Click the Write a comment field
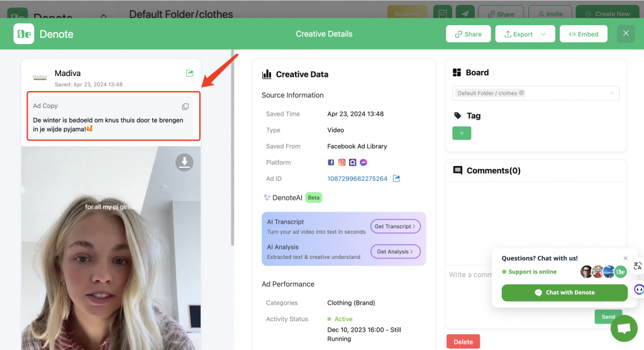 pyautogui.click(x=470, y=275)
